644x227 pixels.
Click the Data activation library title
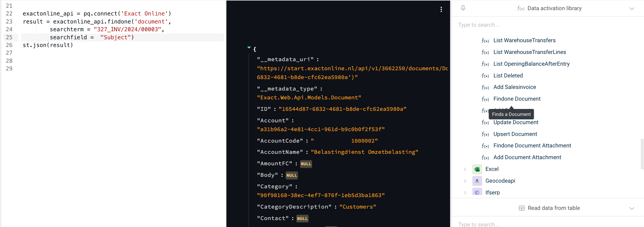554,8
